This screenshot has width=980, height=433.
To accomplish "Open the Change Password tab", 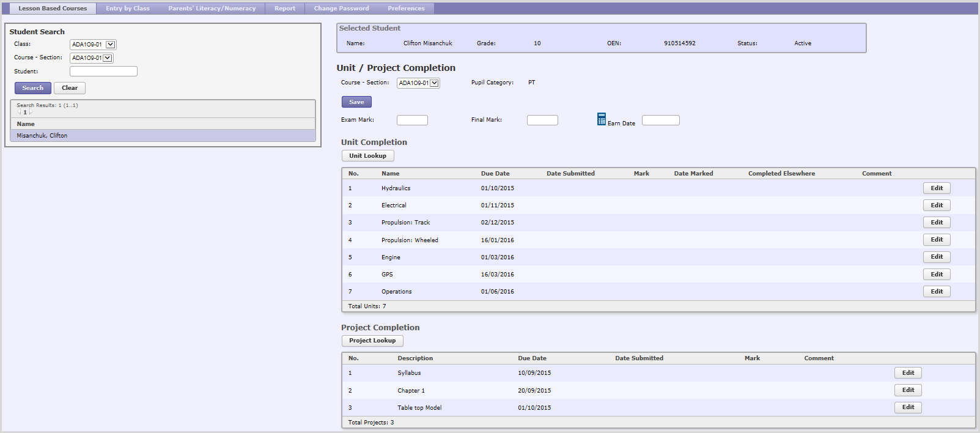I will point(341,9).
